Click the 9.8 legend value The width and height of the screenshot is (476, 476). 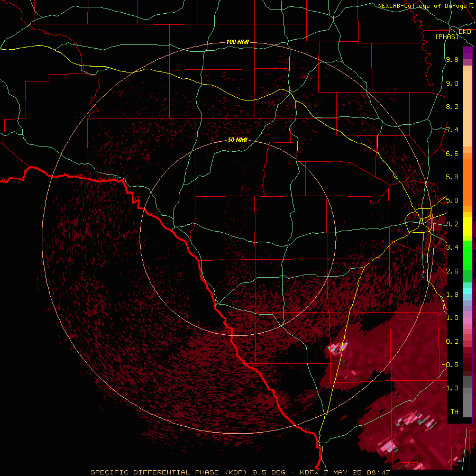(x=452, y=60)
